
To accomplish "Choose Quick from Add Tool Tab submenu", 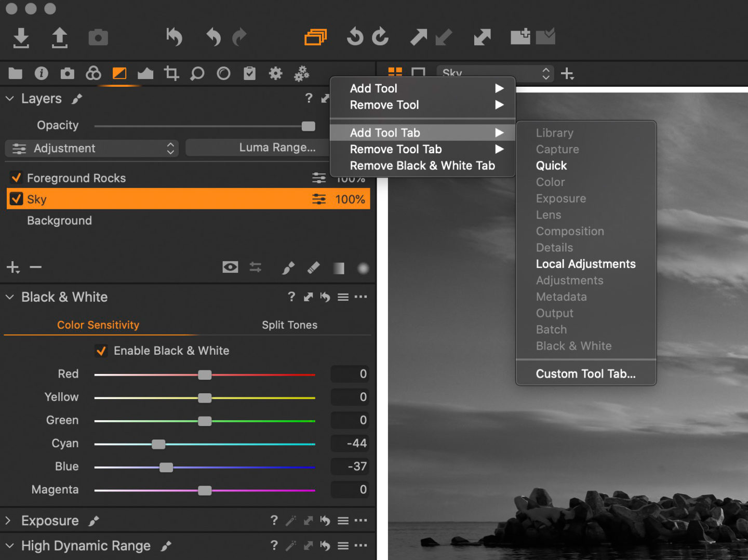I will (x=551, y=166).
